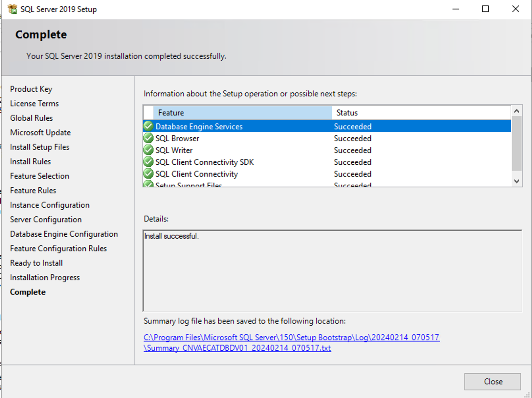Open the Database Engine Configuration step
This screenshot has height=398, width=532.
[x=64, y=234]
